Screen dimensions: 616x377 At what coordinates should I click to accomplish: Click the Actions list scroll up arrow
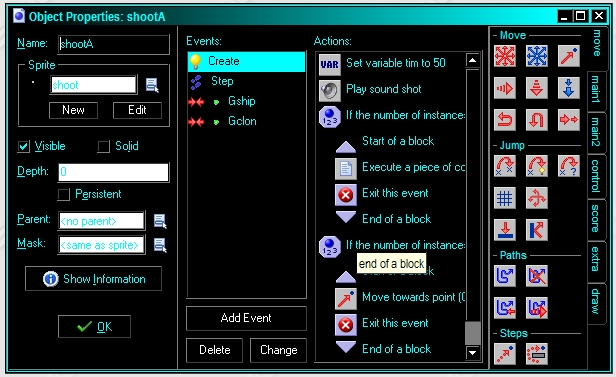click(x=473, y=60)
